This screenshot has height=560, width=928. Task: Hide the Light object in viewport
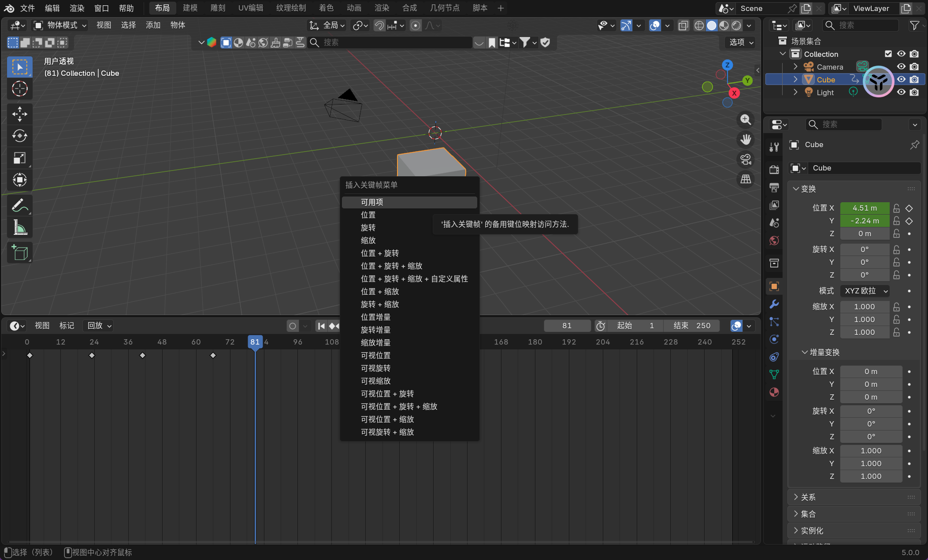click(x=901, y=92)
